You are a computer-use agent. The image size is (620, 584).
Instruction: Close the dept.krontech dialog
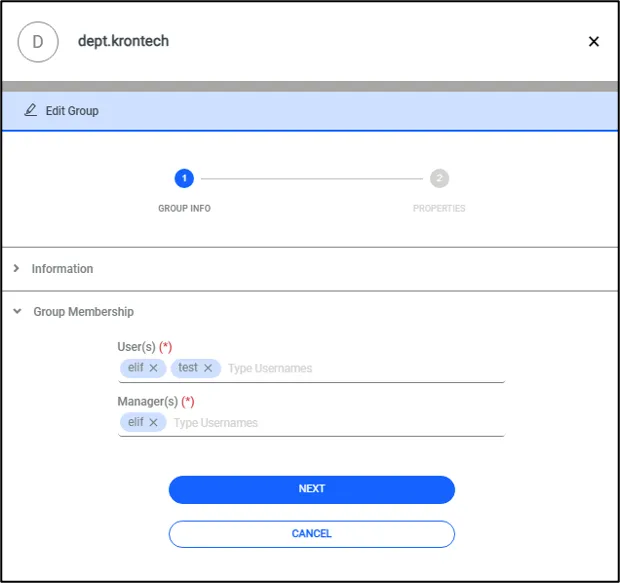[x=594, y=42]
